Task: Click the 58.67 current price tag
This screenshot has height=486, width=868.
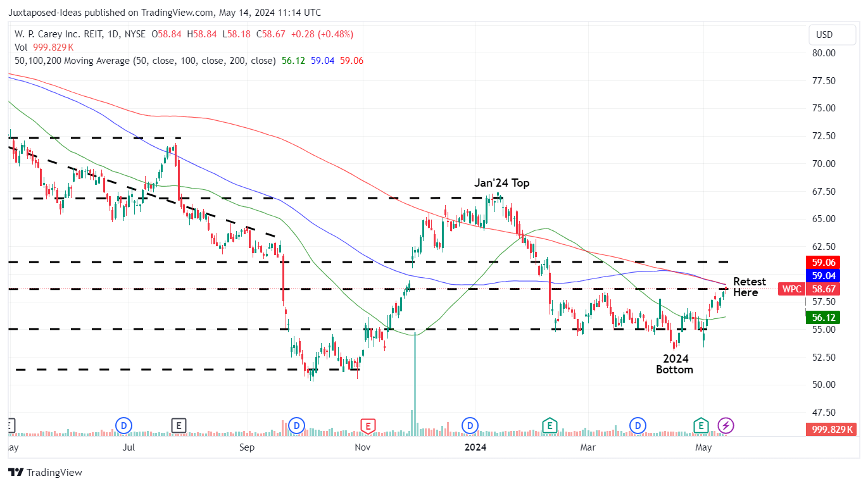Action: coord(822,289)
